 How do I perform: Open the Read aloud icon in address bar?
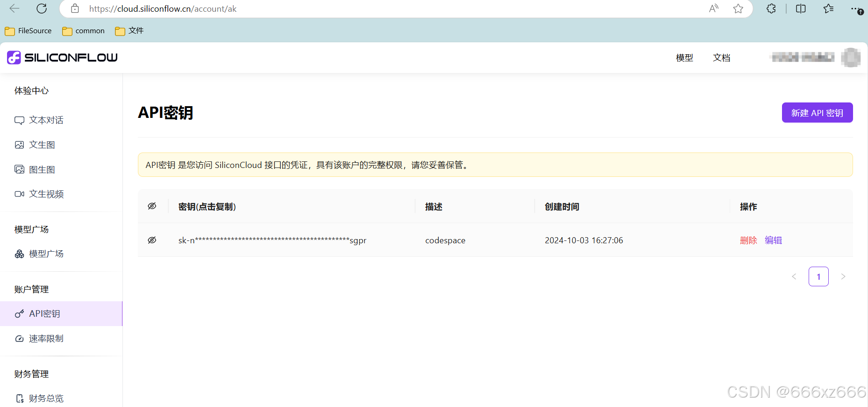714,8
